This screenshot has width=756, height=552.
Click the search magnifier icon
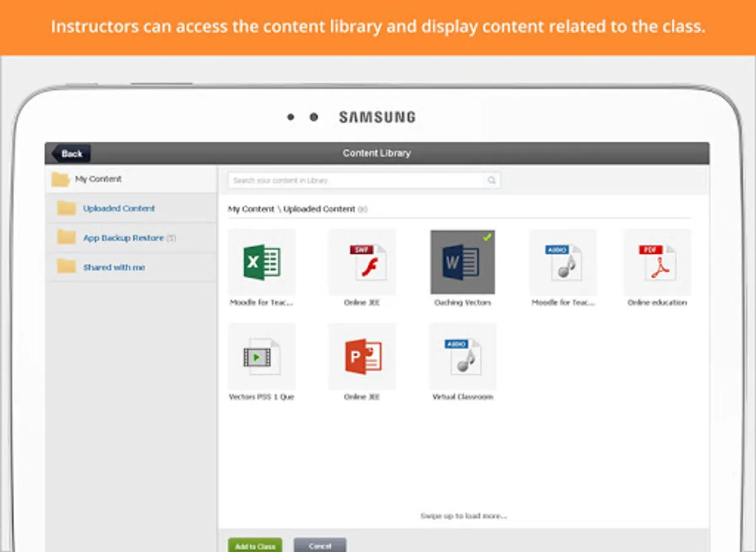pos(492,180)
